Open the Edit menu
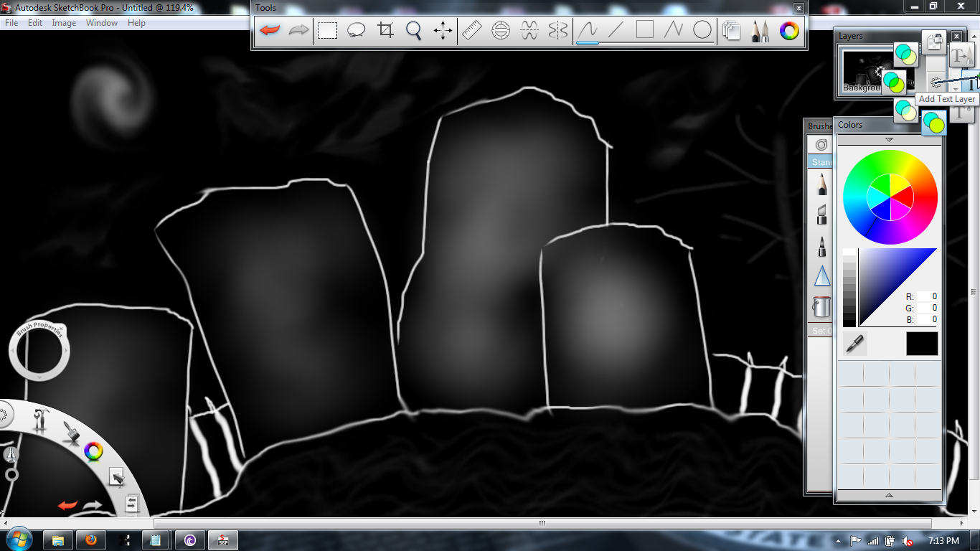 pos(35,23)
